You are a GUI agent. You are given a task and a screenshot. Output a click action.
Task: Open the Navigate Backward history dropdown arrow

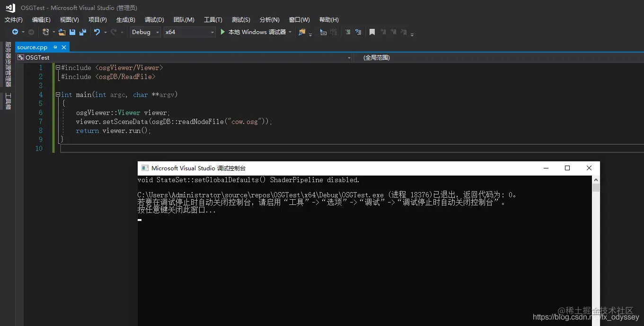23,32
